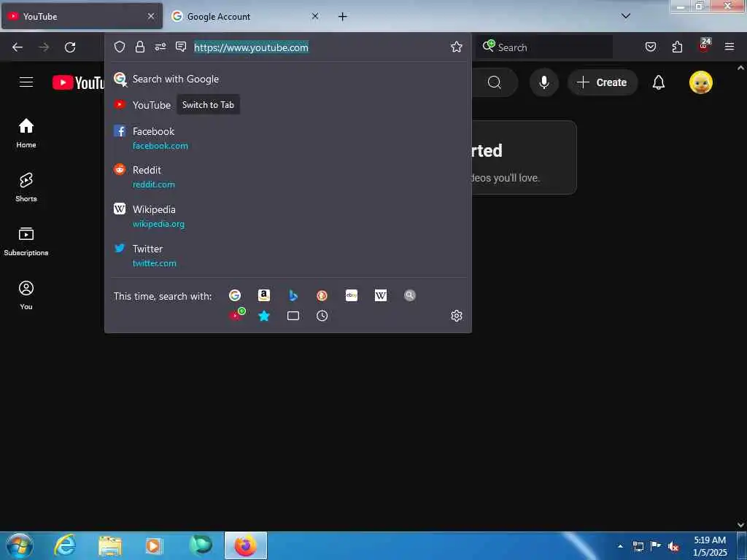Open Windows Explorer folder in taskbar

click(110, 546)
